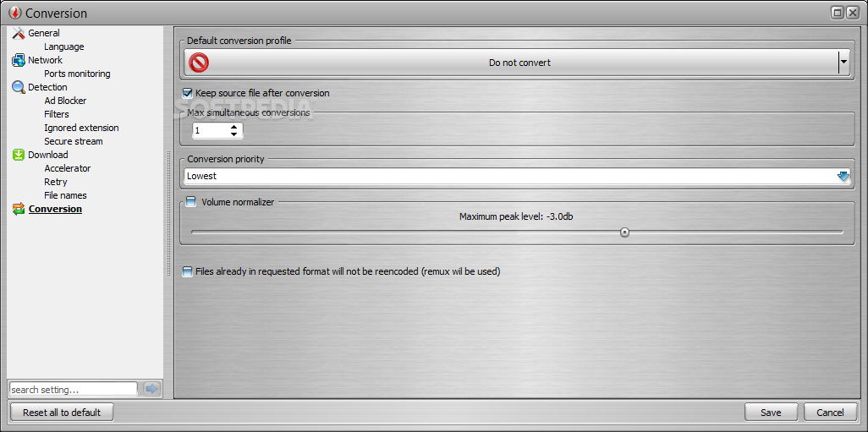Tick Files already in requested format checkbox
868x432 pixels.
[188, 271]
